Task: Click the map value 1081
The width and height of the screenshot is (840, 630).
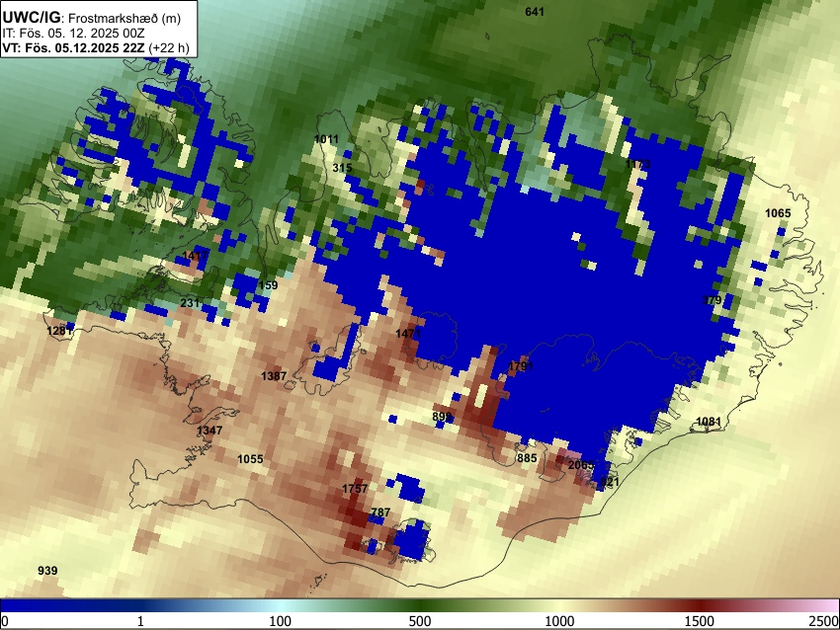Action: click(709, 422)
